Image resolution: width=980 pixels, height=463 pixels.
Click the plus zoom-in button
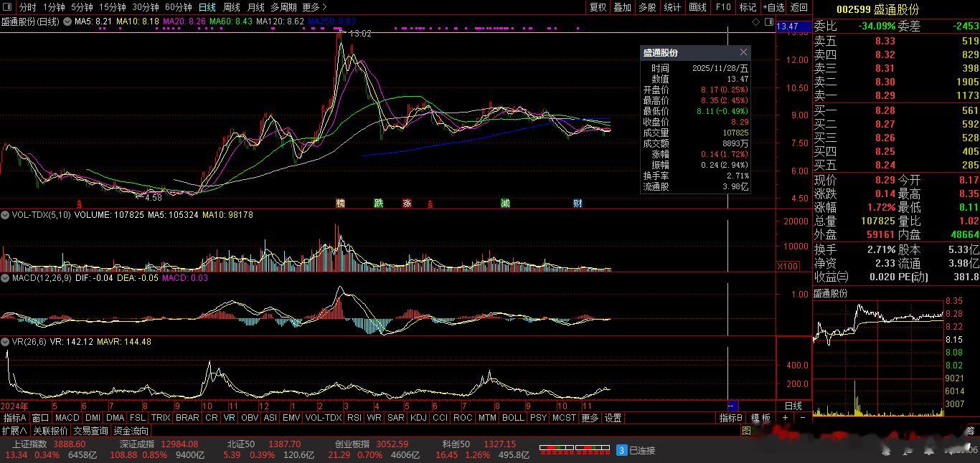785,418
